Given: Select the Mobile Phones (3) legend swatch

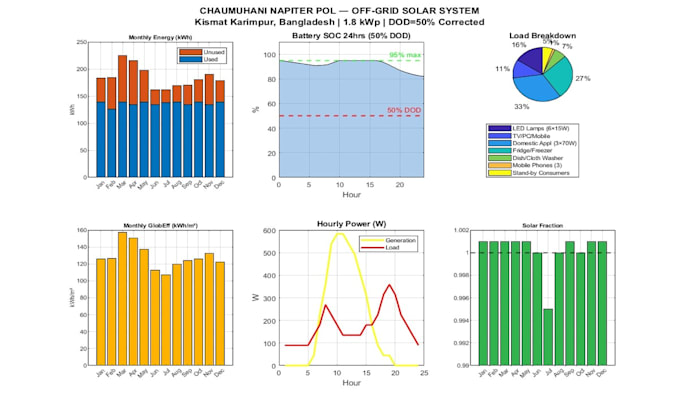Looking at the screenshot, I should tap(499, 165).
